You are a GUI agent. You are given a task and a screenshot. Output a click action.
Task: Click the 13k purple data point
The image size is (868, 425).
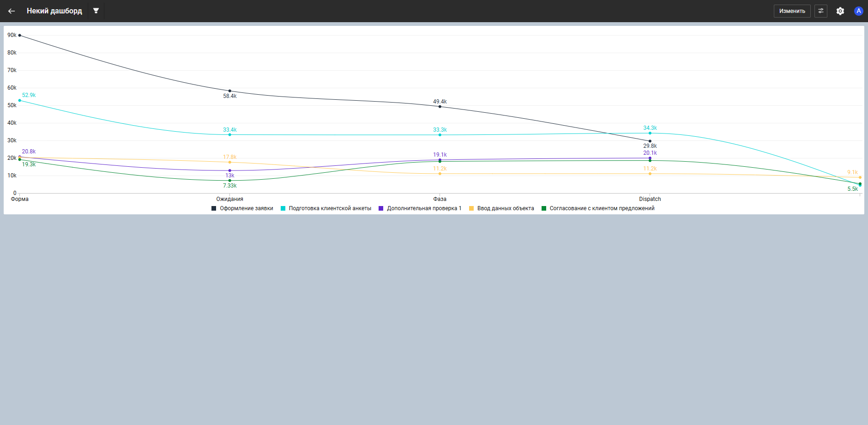(x=230, y=170)
